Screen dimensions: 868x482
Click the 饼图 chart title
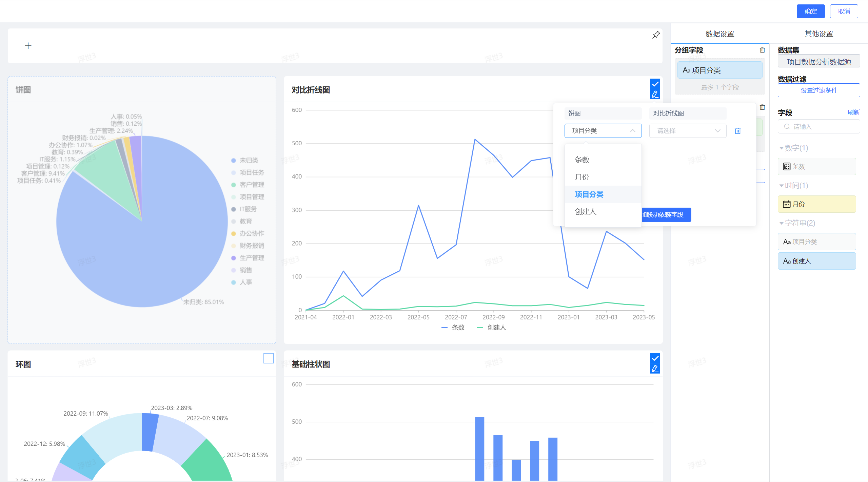coord(23,90)
